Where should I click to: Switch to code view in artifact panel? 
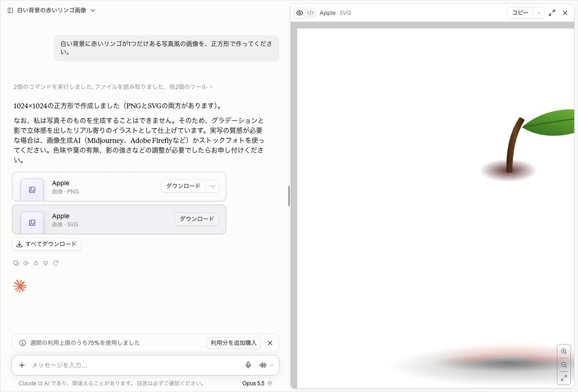pos(311,13)
